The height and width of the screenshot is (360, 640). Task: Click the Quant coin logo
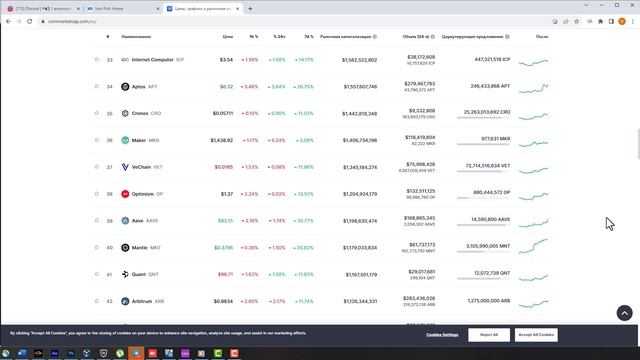point(125,274)
